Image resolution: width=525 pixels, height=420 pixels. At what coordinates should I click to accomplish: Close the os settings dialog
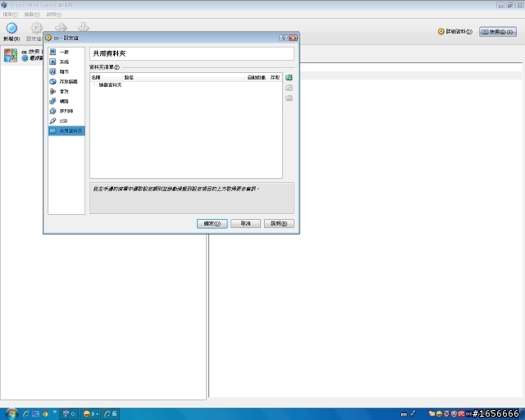293,38
